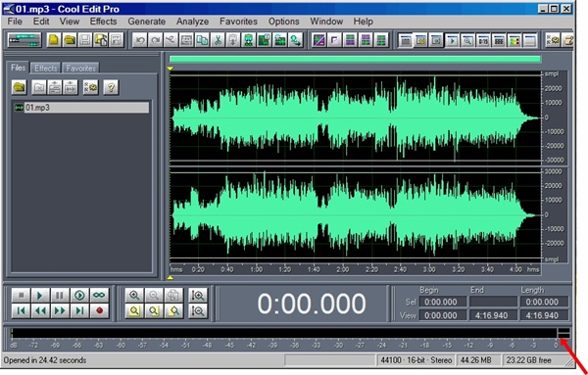Click the Open folder icon in main toolbar
Screen dimensions: 588x375
pos(70,40)
